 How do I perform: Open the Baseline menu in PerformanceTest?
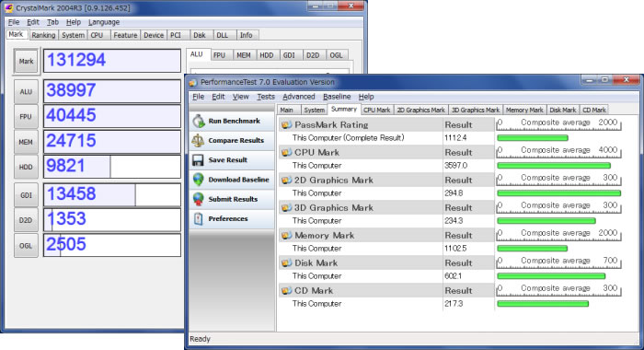pyautogui.click(x=337, y=97)
